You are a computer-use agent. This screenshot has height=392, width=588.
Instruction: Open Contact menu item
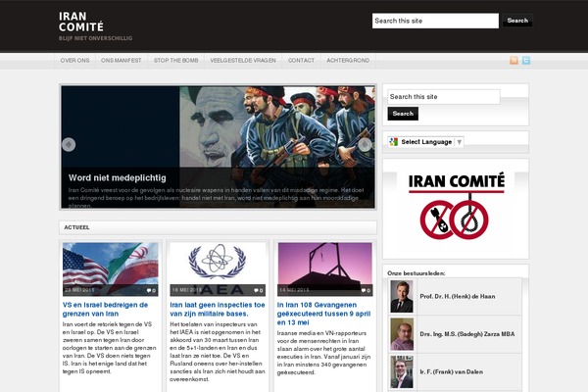(x=301, y=61)
